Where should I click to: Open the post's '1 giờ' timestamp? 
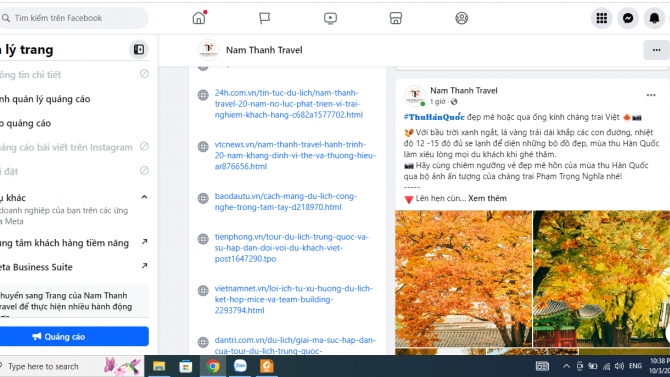pyautogui.click(x=438, y=102)
